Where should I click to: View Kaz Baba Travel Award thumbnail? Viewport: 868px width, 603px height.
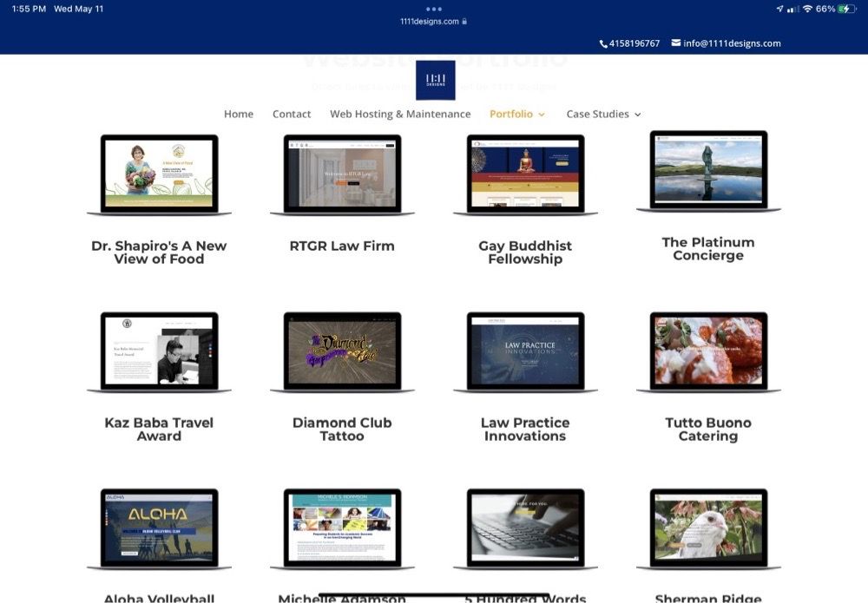[x=159, y=352]
